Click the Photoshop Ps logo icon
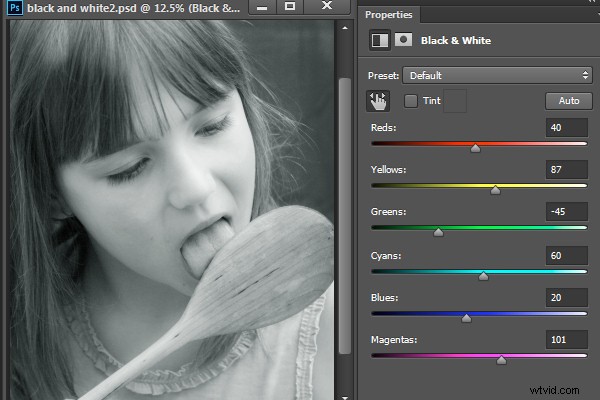600x400 pixels. coord(15,7)
